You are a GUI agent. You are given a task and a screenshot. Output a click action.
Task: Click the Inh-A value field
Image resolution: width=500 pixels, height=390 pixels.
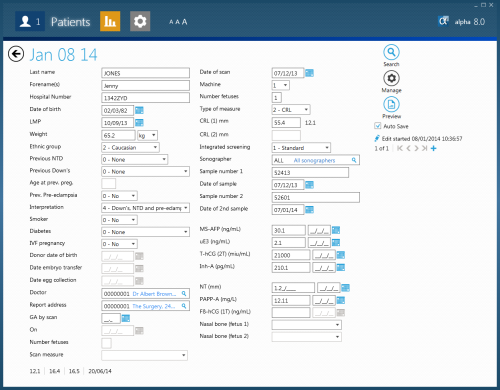coord(291,267)
